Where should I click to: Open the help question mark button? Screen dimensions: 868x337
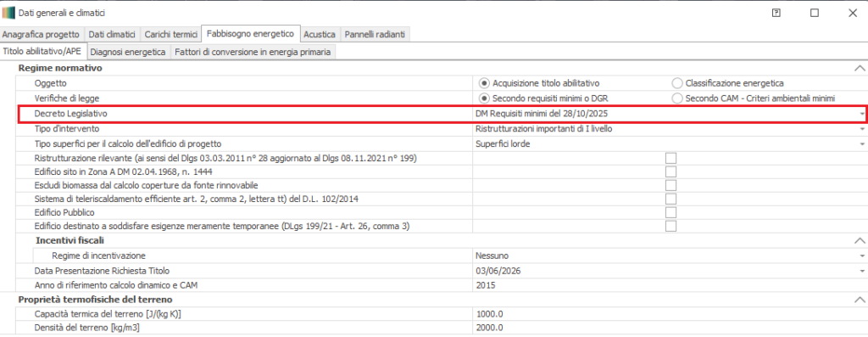(x=776, y=13)
